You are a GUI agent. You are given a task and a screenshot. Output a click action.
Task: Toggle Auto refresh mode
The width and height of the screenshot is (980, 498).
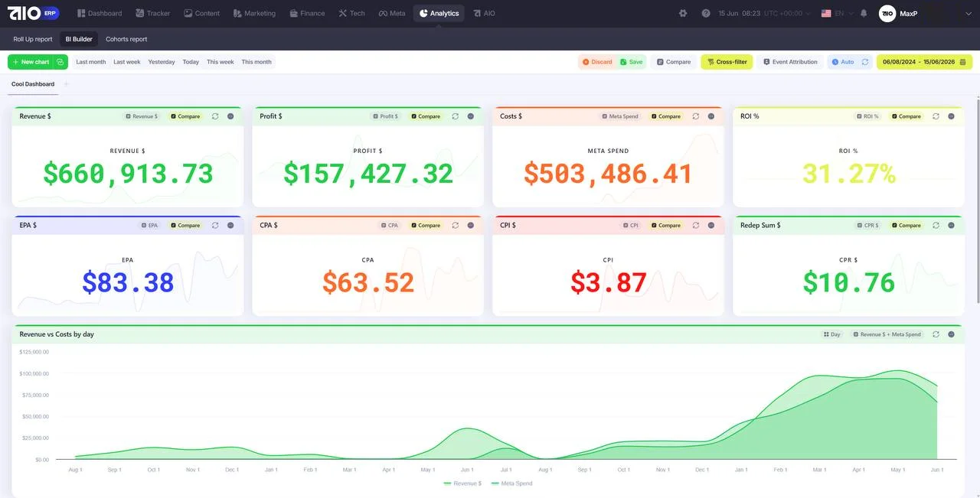click(843, 62)
